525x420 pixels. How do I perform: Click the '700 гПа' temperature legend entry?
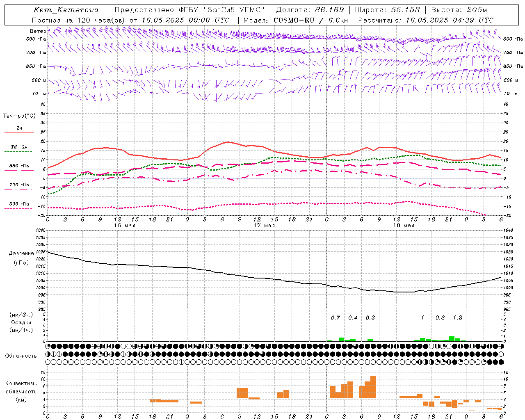point(19,185)
